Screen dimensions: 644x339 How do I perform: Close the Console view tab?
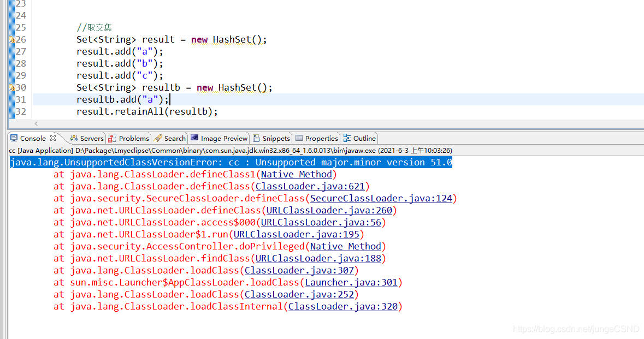pyautogui.click(x=52, y=138)
